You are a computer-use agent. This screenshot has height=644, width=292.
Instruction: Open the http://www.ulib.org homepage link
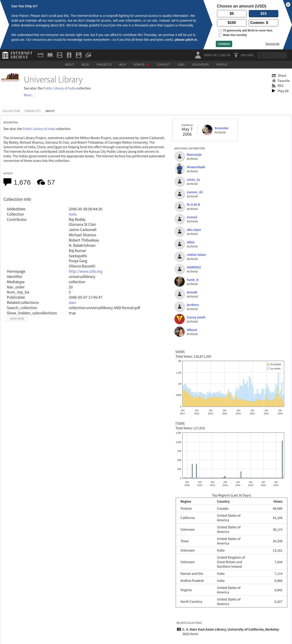86,271
